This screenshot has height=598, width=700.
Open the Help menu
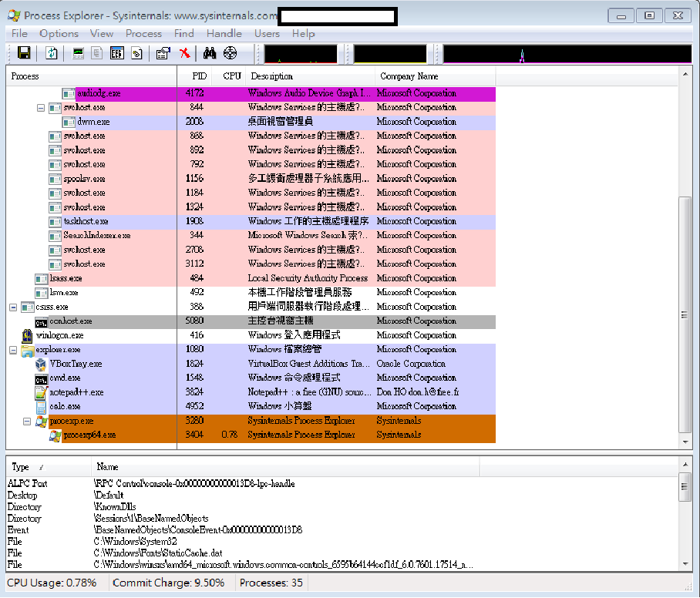(303, 33)
